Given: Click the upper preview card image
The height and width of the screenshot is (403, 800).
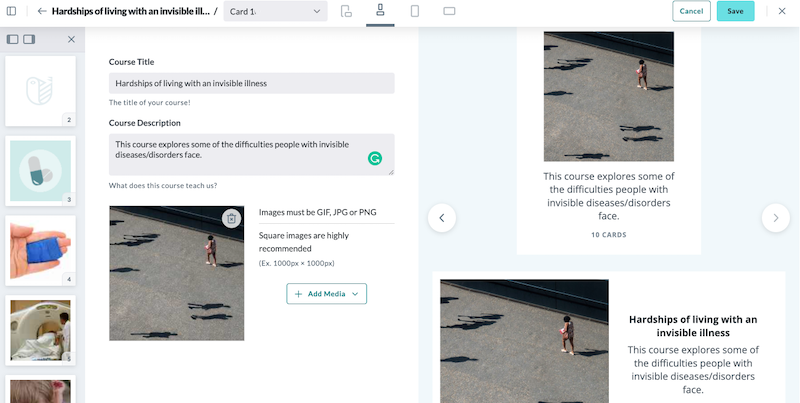Looking at the screenshot, I should click(609, 96).
